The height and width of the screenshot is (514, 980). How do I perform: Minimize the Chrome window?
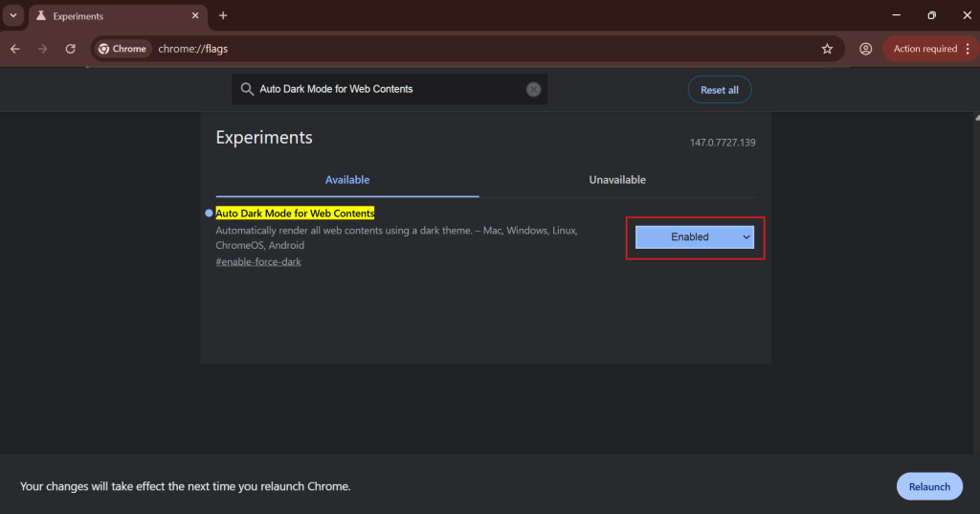(896, 15)
